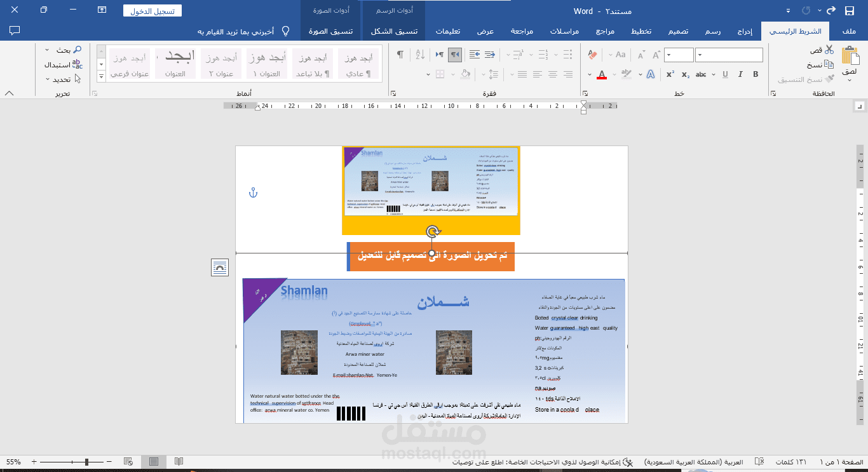868x472 pixels.
Task: Click the Layout Options icon beside the image
Action: pos(220,267)
